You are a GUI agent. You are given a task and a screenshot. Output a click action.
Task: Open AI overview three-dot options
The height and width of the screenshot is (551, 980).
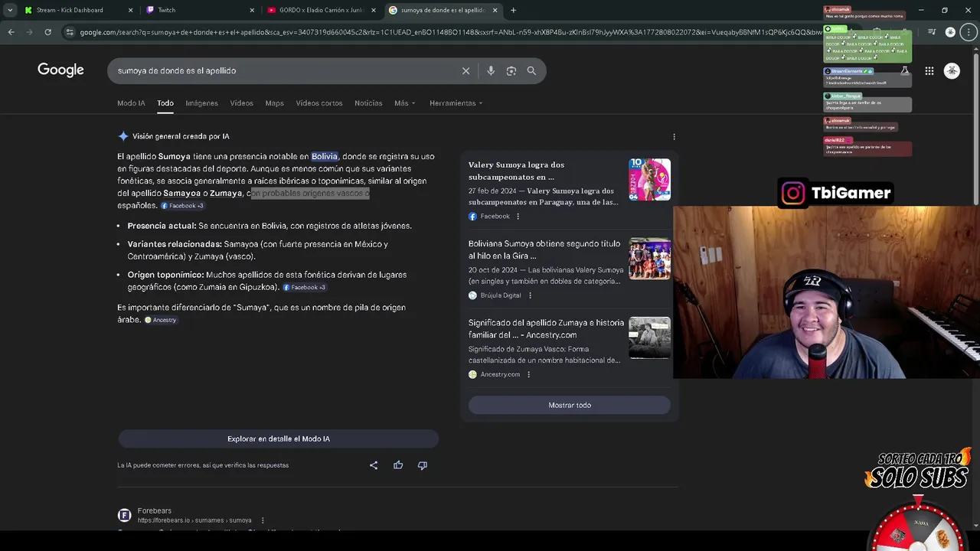674,136
